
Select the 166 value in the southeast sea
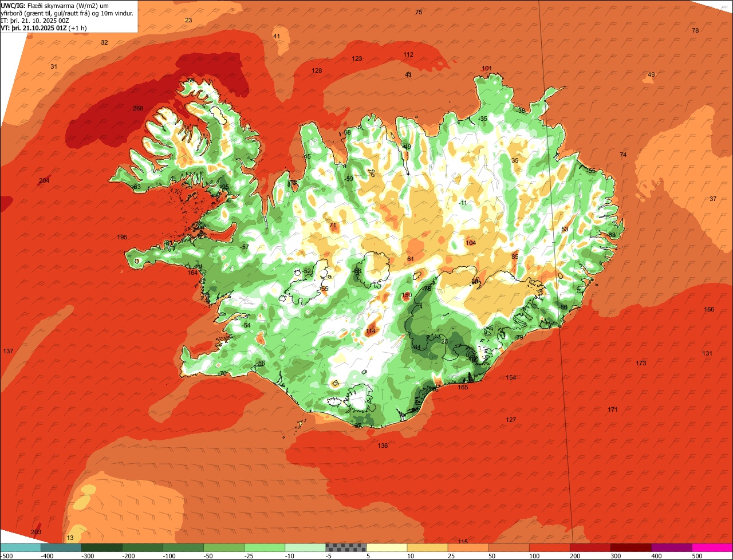coord(709,309)
